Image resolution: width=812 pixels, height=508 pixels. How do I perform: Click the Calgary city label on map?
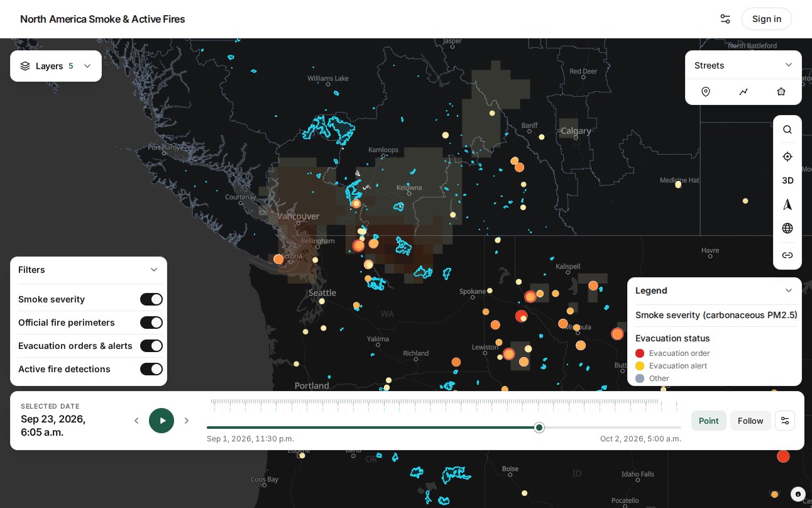[576, 131]
